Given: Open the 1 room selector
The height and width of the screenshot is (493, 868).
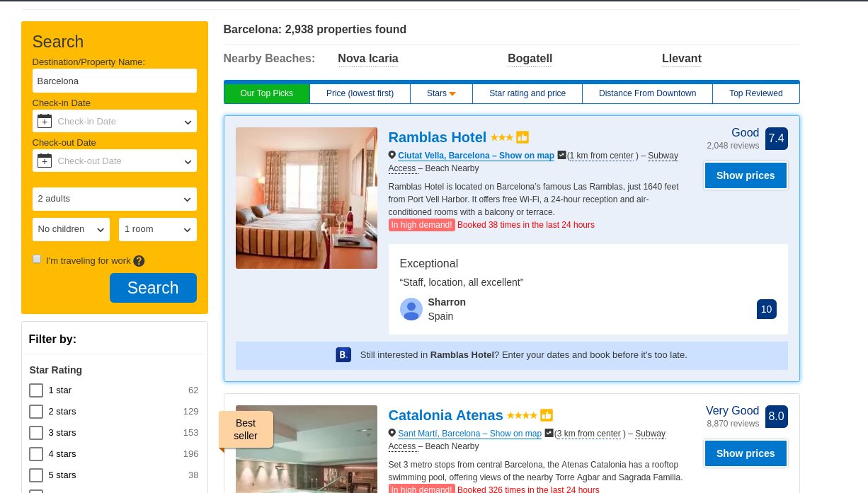Looking at the screenshot, I should click(158, 229).
